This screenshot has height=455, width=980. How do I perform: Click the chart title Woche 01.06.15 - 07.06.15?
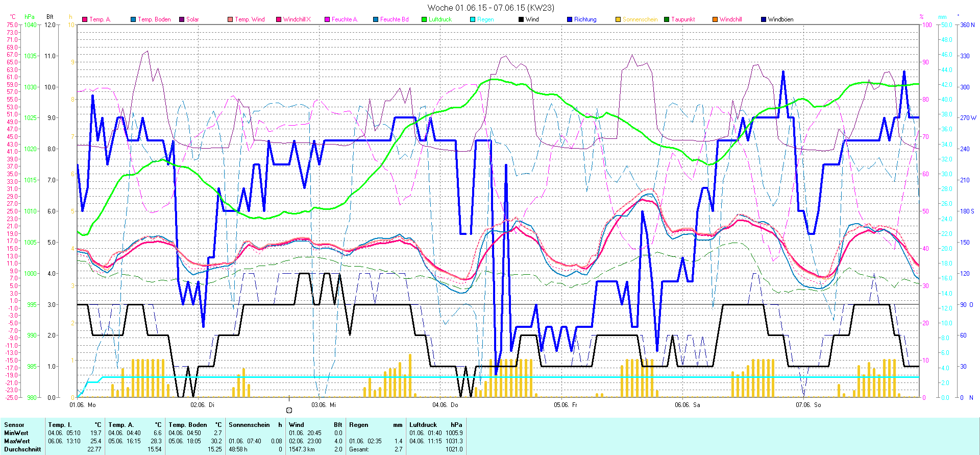coord(490,8)
